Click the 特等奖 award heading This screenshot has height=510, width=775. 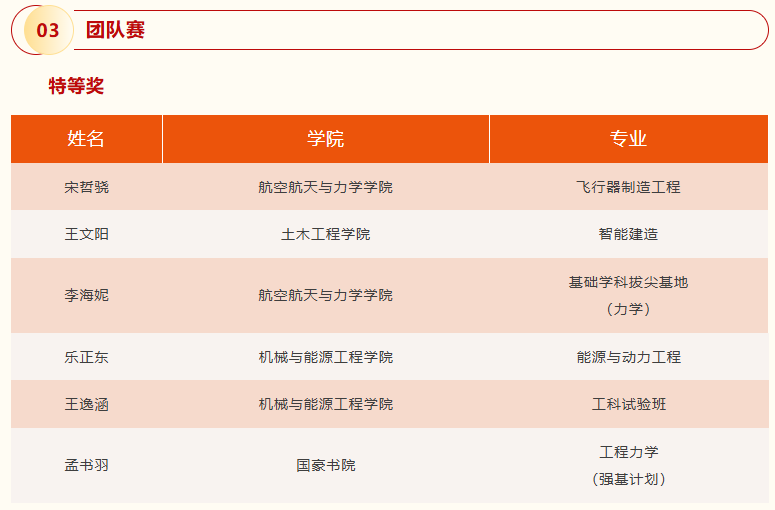(76, 86)
